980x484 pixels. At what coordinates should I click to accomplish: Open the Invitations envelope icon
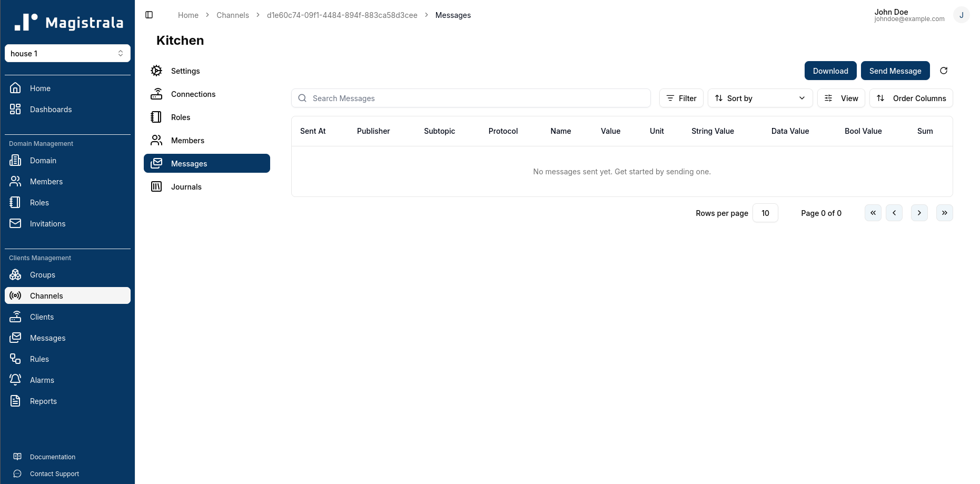tap(16, 223)
